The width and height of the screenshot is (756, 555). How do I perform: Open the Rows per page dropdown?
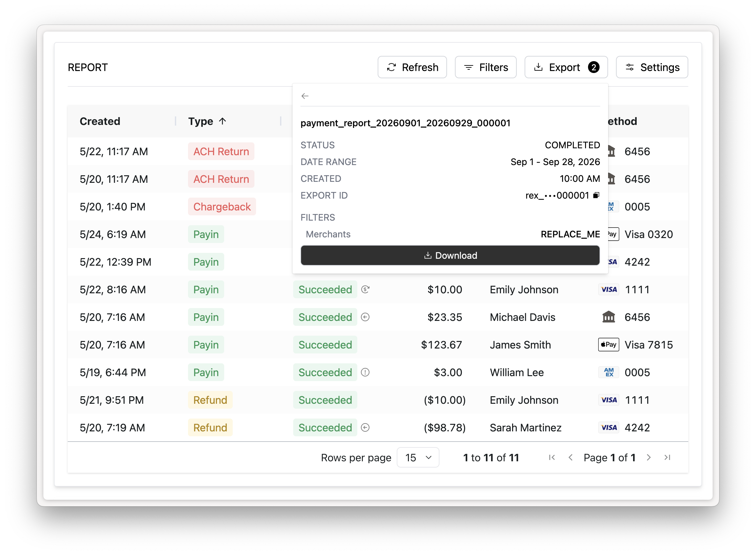click(x=418, y=458)
